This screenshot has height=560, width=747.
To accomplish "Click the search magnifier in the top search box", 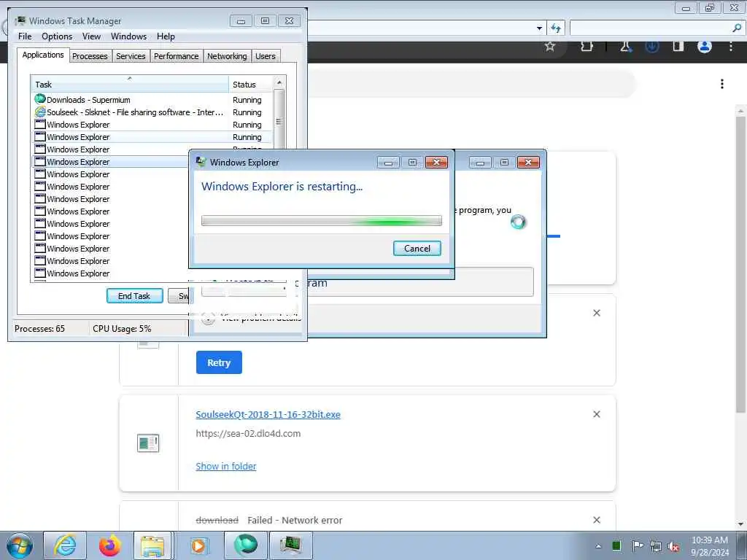I will 737,28.
